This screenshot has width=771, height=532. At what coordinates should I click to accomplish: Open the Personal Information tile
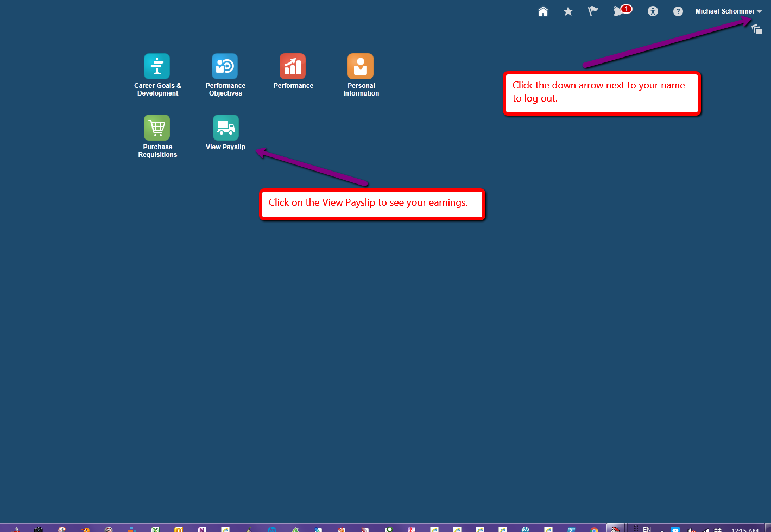coord(361,66)
